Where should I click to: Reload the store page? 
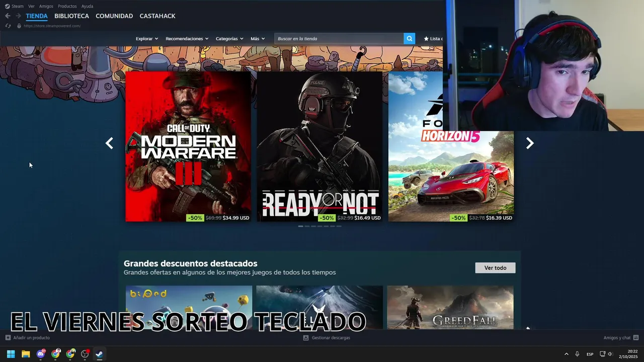point(8,26)
